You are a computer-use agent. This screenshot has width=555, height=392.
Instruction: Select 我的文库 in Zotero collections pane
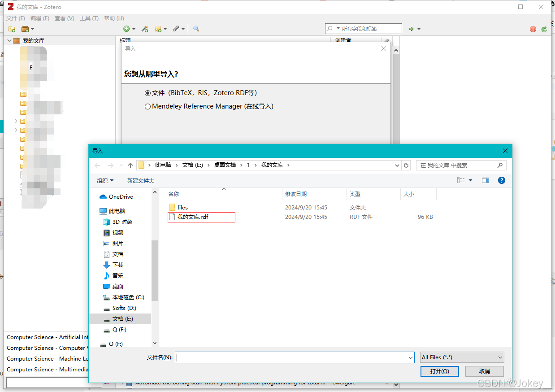point(34,41)
